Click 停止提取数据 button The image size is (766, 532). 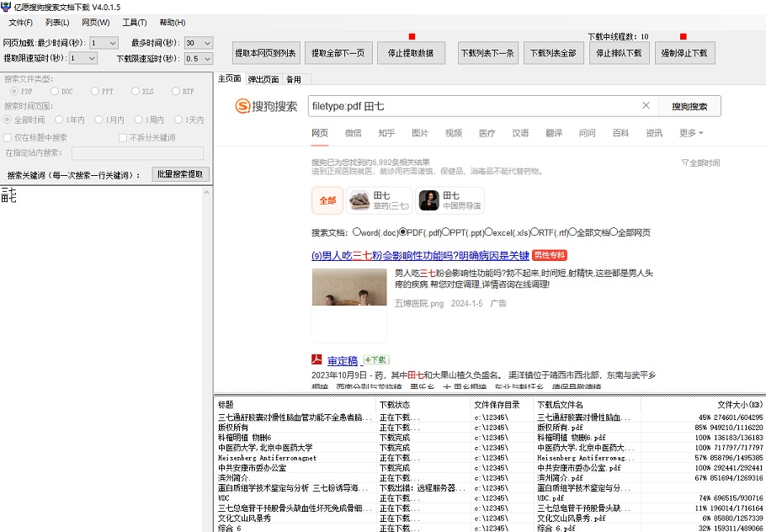(x=411, y=53)
